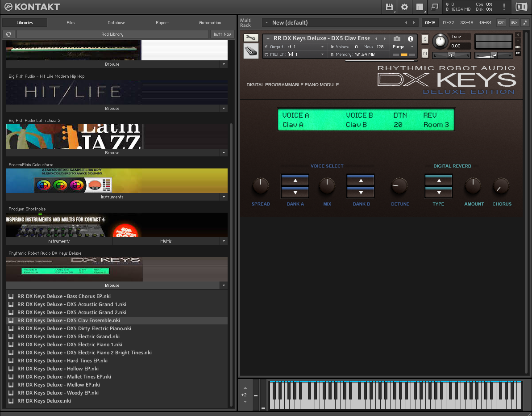The width and height of the screenshot is (532, 416).
Task: Toggle Solo on the DX Keys instrument
Action: click(425, 39)
